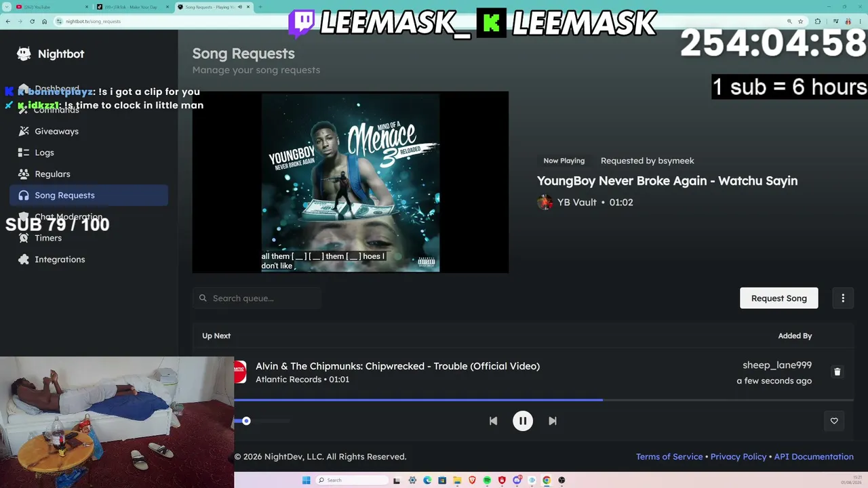Open Logs in the sidebar
The image size is (868, 488).
coord(89,152)
